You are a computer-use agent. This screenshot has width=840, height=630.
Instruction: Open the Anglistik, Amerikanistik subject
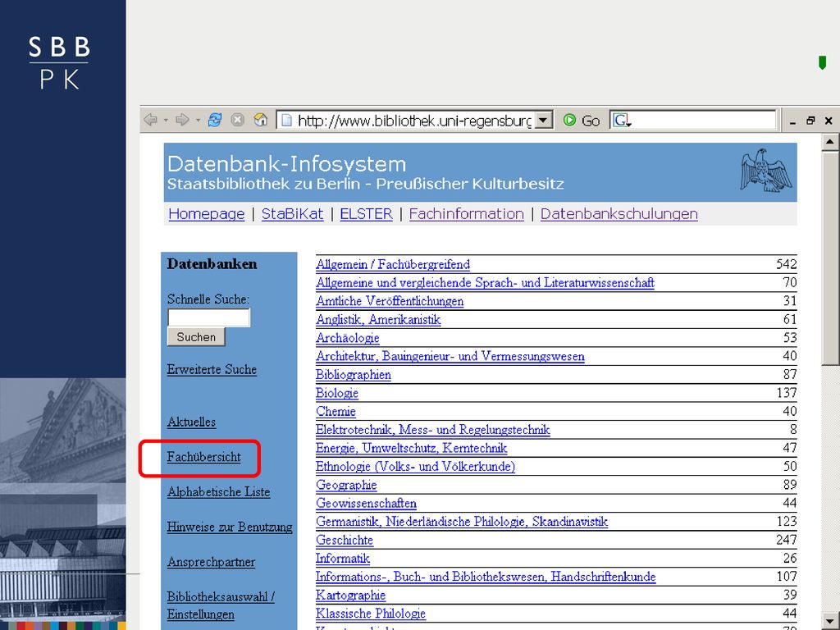[378, 320]
